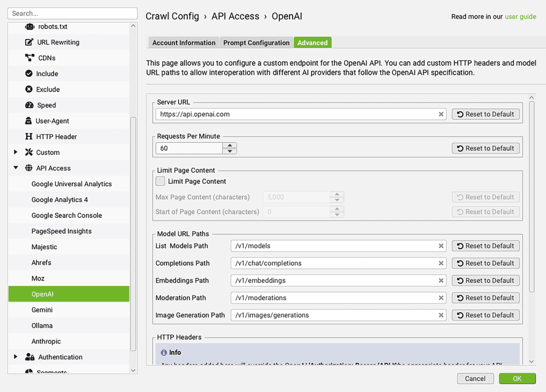Click the Include checkmark icon
Viewport: 546px width, 392px height.
[x=29, y=73]
